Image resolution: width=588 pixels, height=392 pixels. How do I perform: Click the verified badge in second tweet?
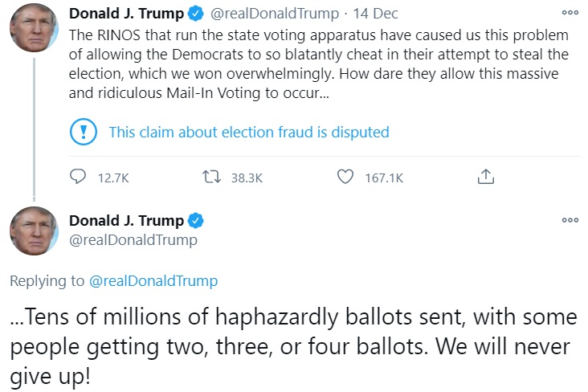195,221
